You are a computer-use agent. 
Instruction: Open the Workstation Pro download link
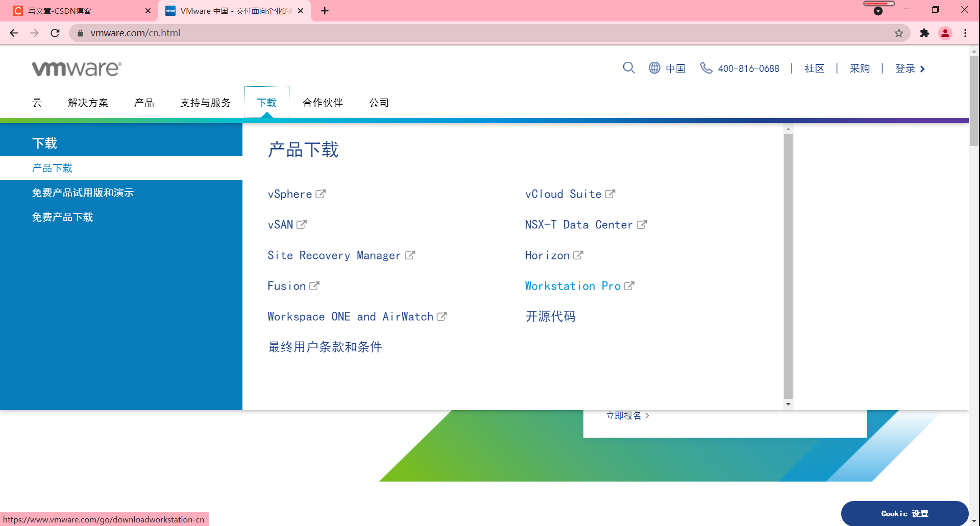[573, 286]
